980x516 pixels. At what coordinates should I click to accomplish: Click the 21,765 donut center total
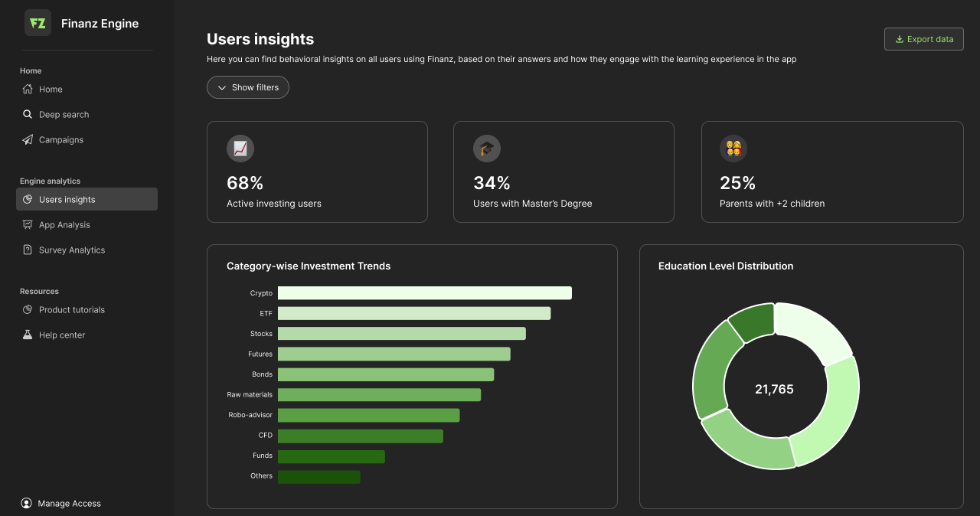(774, 389)
